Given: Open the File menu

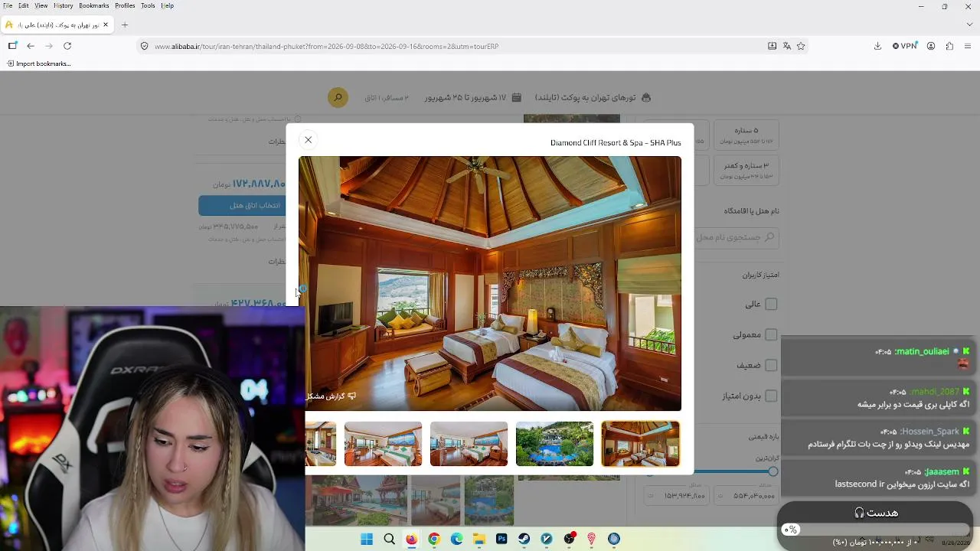Looking at the screenshot, I should pos(8,5).
